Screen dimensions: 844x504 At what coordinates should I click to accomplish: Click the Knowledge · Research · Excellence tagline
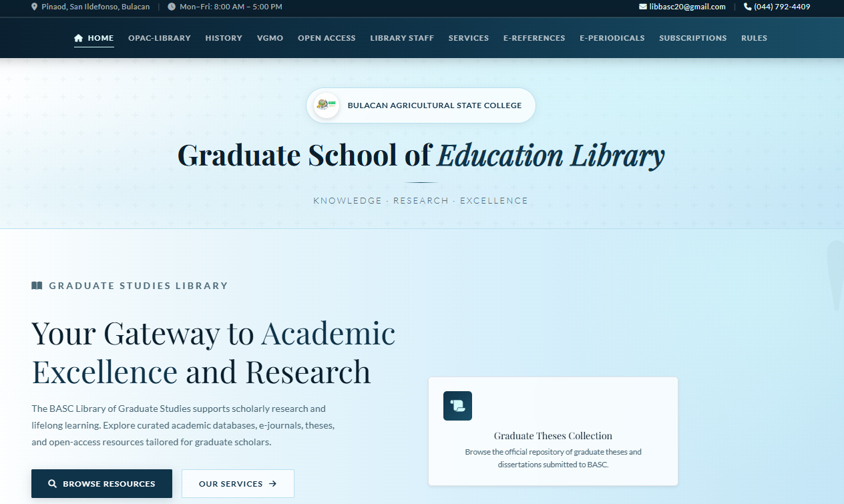(421, 201)
